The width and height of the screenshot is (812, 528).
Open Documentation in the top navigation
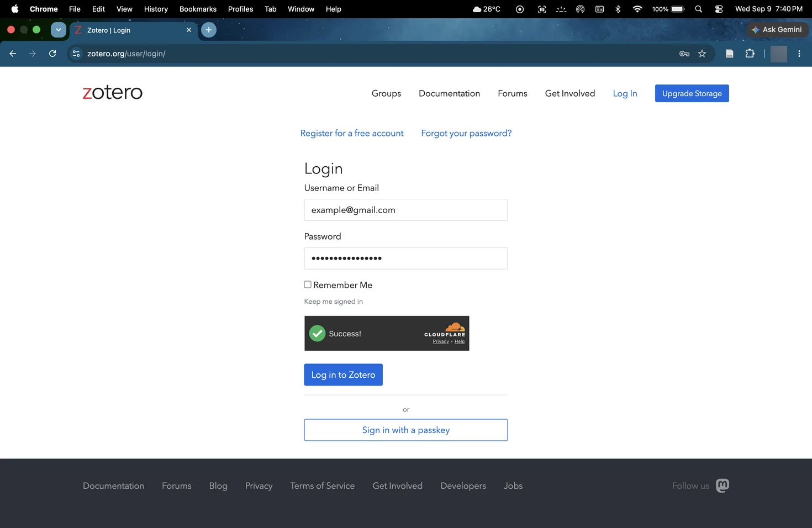pyautogui.click(x=449, y=93)
